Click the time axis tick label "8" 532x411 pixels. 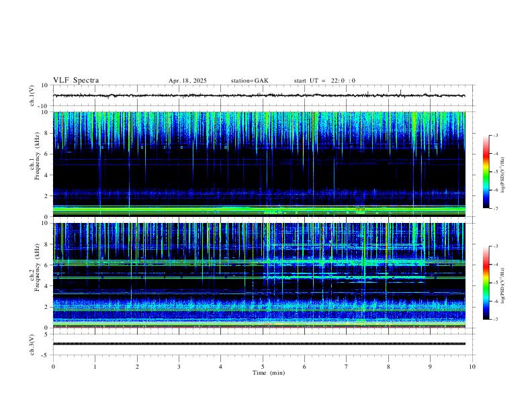(388, 367)
